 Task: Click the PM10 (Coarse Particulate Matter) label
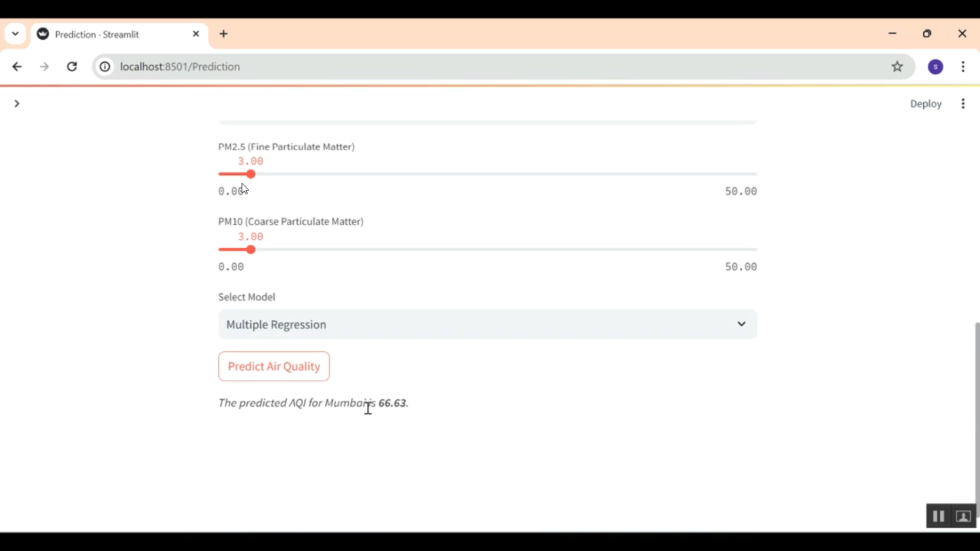tap(291, 221)
